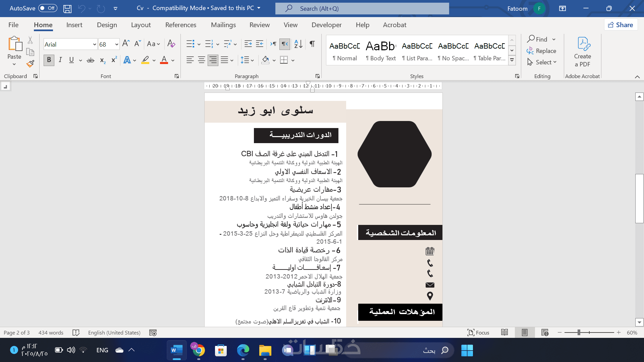Viewport: 644px width, 362px height.
Task: Click the Share button
Action: [x=621, y=25]
